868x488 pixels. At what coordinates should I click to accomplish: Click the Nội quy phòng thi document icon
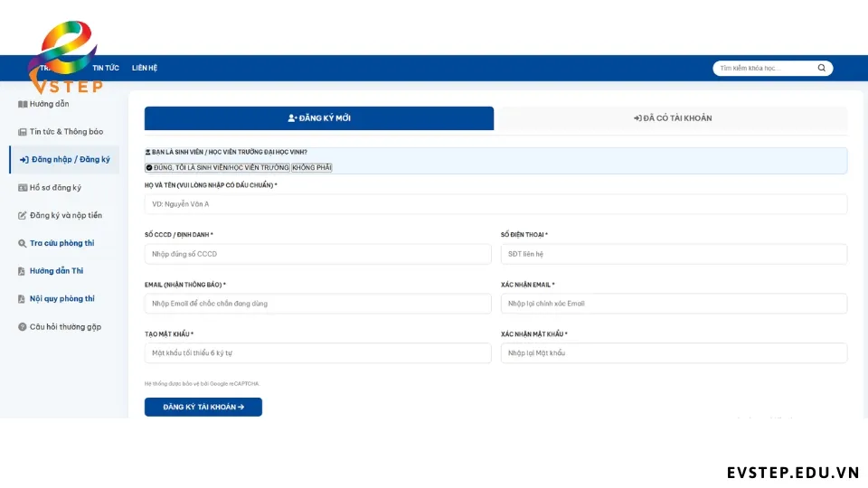[x=22, y=299]
